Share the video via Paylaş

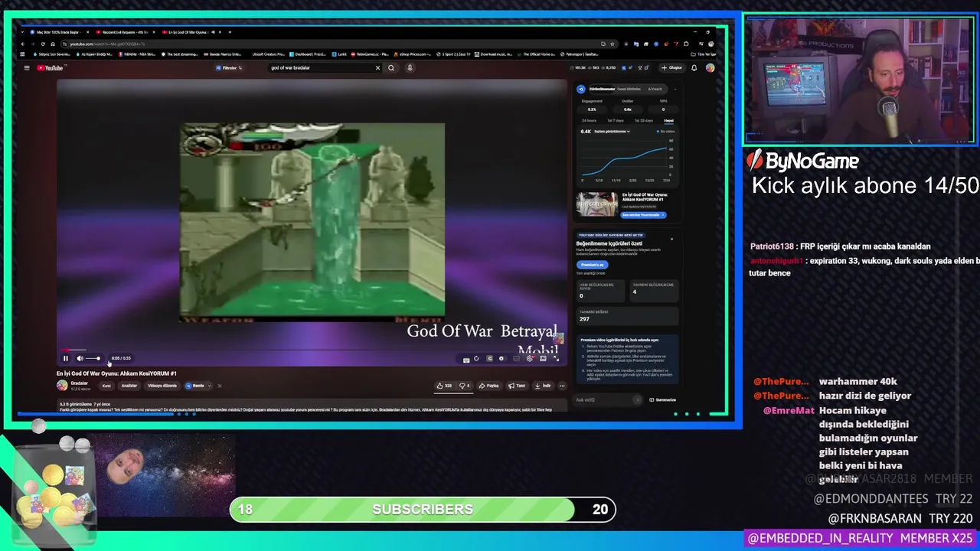tap(490, 386)
